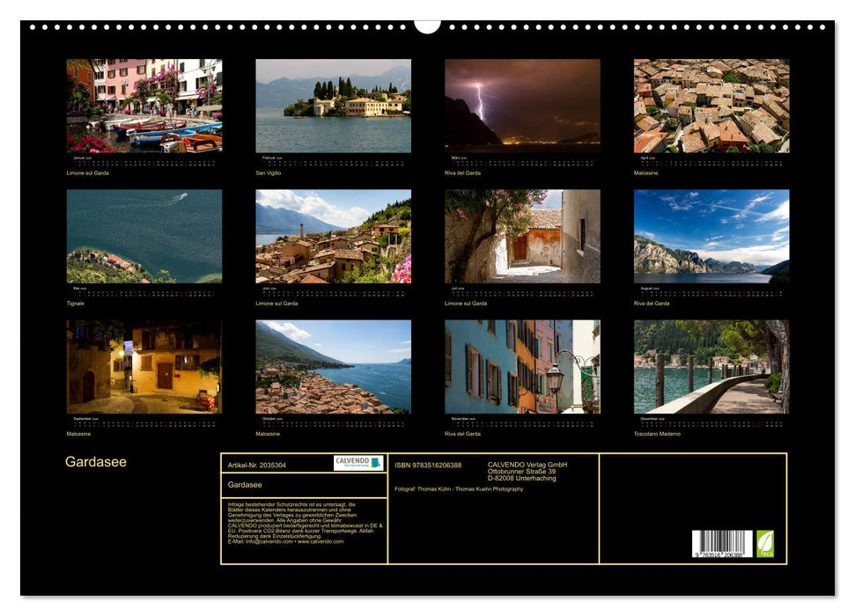Click the www.calvendo.com link

click(x=321, y=543)
